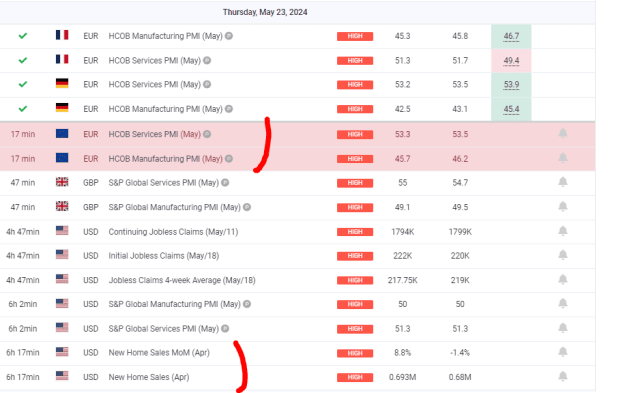Screen dimensions: 625x393
Task: Open info icon beside German HCOB Manufacturing PMI
Action: click(x=229, y=109)
